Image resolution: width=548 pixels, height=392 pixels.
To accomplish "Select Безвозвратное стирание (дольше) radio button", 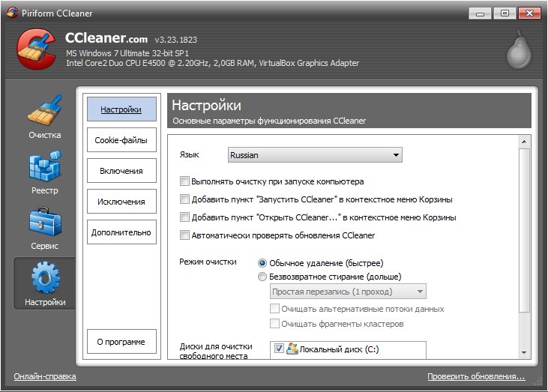I will (262, 277).
